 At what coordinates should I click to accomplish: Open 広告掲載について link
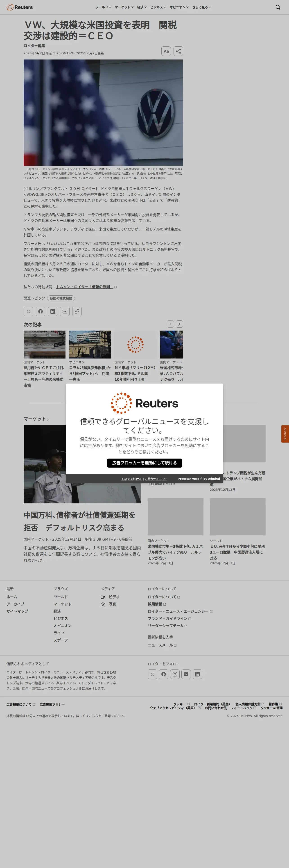coord(21,704)
